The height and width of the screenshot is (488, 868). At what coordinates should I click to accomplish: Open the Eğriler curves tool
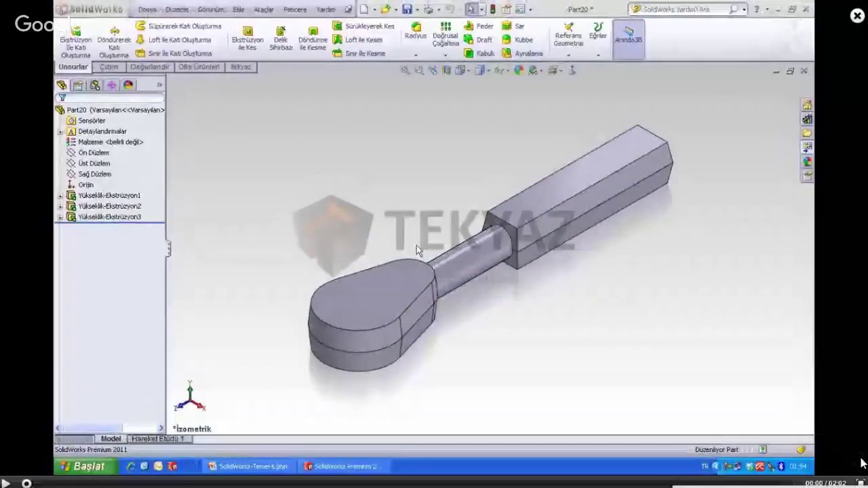pos(597,31)
